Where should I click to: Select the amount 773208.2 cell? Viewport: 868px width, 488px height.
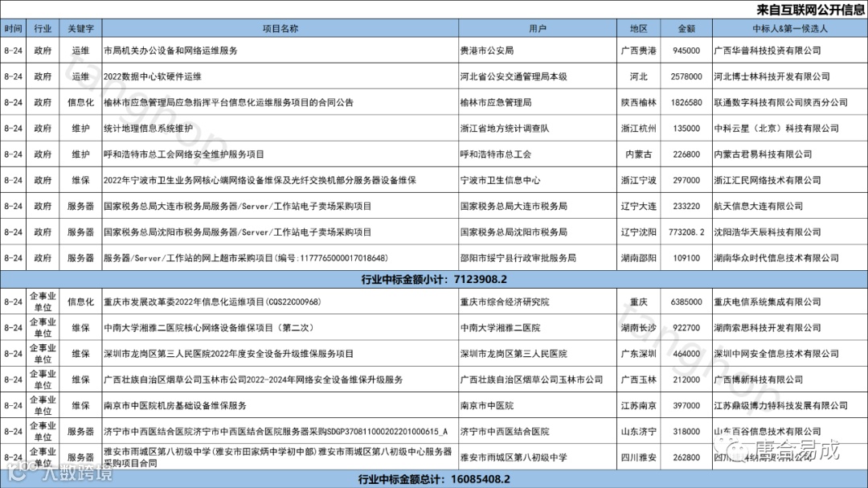point(686,232)
